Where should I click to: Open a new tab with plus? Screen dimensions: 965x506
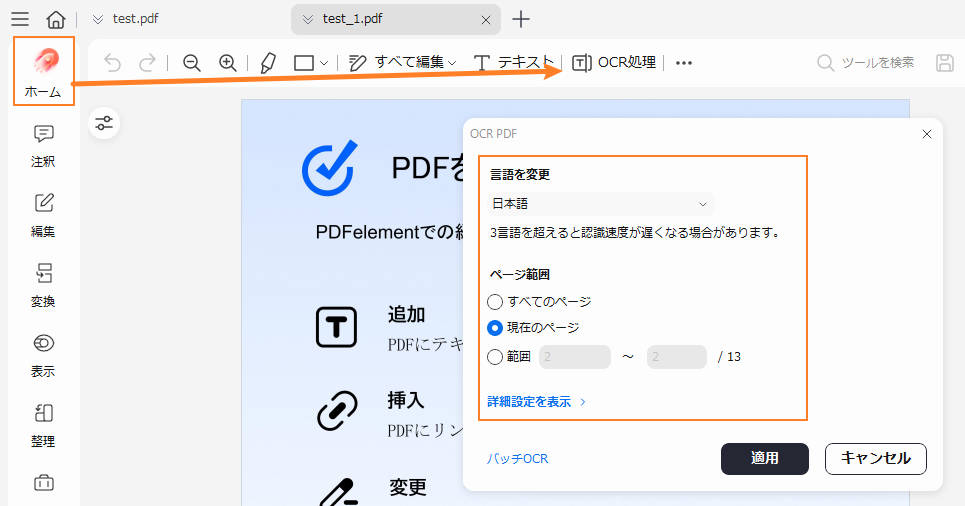pyautogui.click(x=521, y=19)
